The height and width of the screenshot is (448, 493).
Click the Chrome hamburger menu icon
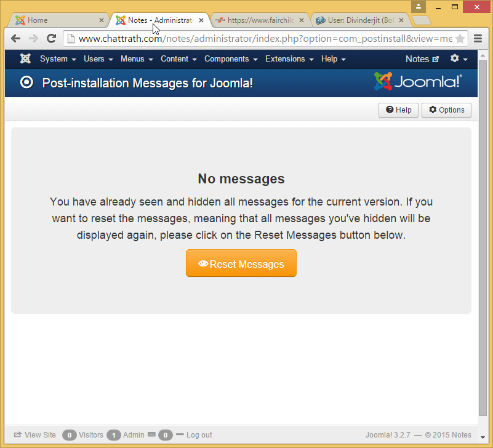point(478,39)
